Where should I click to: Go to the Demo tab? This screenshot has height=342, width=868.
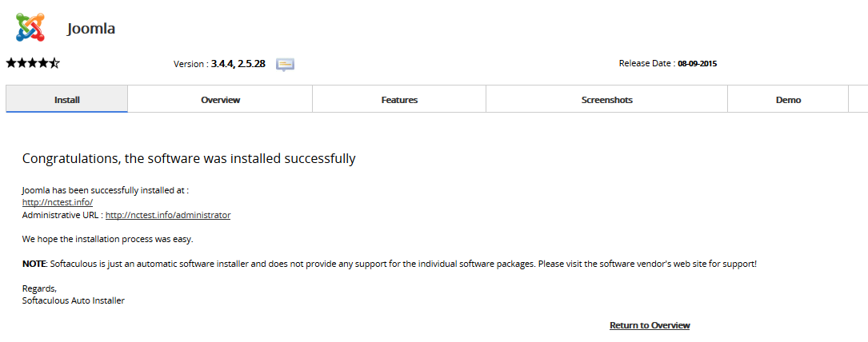pos(788,99)
